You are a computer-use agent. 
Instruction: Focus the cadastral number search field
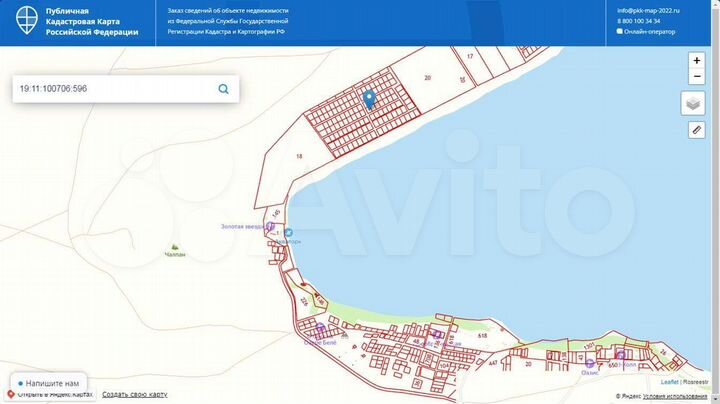point(125,89)
